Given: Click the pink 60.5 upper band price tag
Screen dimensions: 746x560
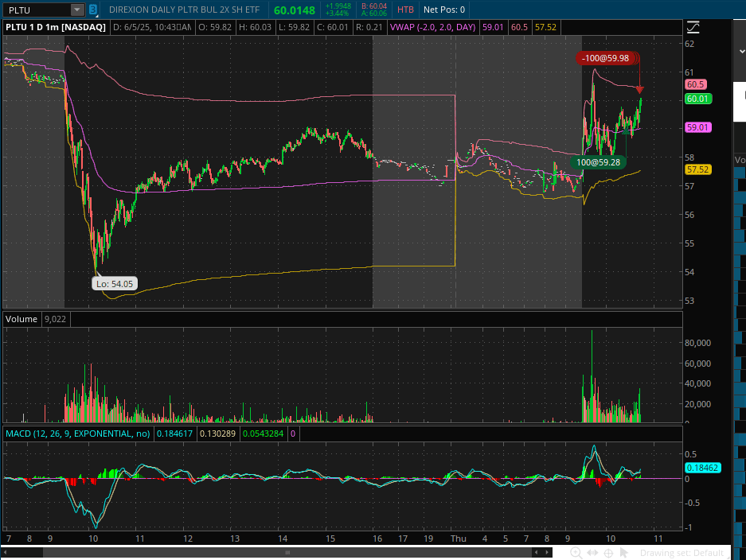Looking at the screenshot, I should coord(696,84).
